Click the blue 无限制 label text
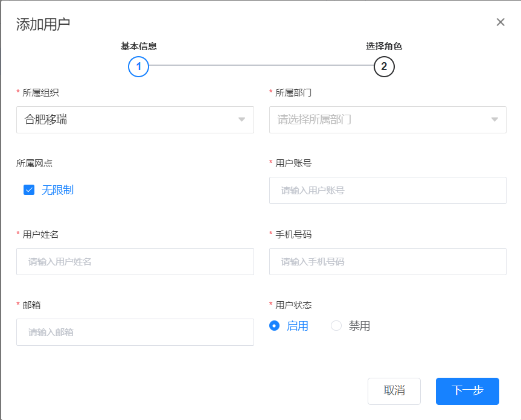The image size is (521, 420). [57, 190]
